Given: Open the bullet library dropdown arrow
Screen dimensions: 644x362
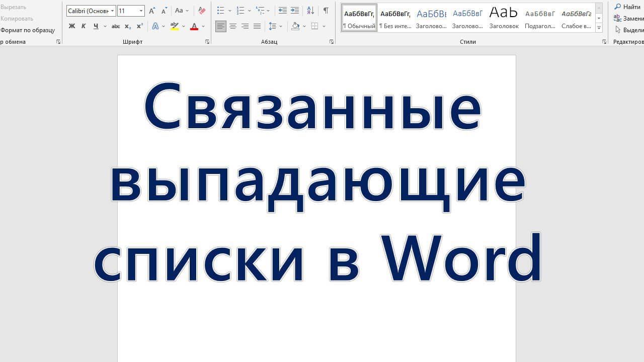Looking at the screenshot, I should coord(230,11).
